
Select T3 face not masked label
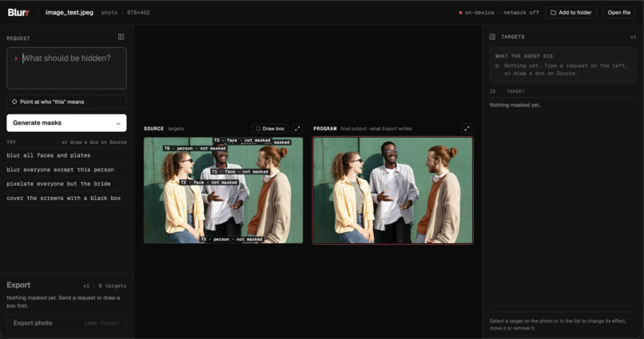242,140
